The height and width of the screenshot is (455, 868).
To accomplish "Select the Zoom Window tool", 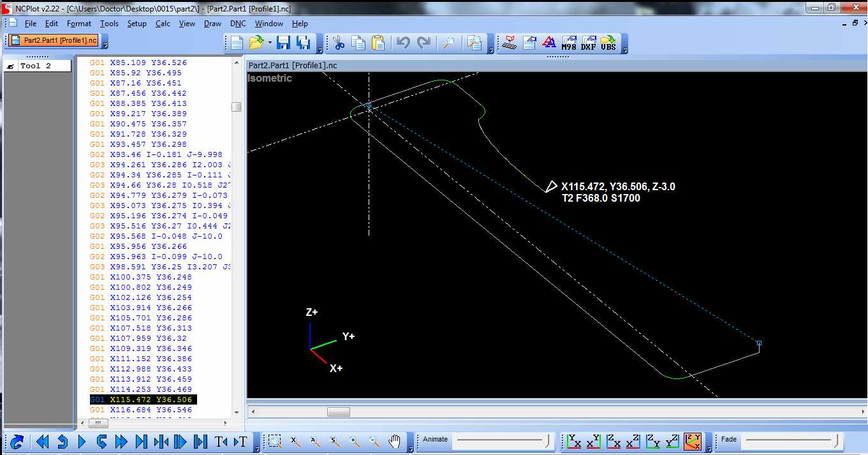I will tap(275, 441).
